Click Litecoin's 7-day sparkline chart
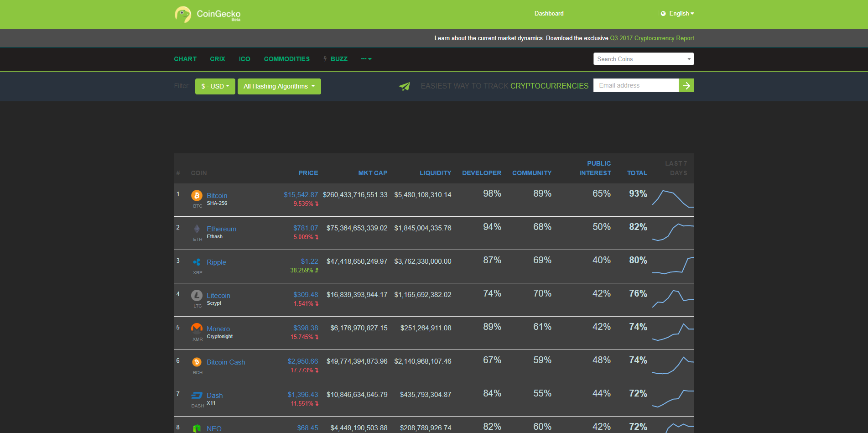Viewport: 868px width, 433px height. click(x=673, y=299)
